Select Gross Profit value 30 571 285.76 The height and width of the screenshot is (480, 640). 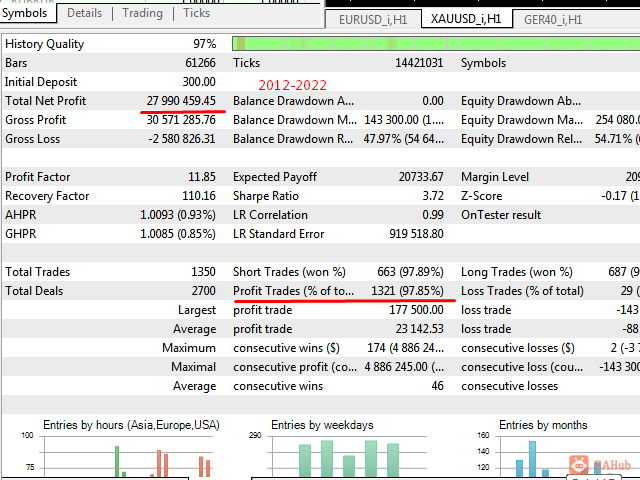point(181,120)
